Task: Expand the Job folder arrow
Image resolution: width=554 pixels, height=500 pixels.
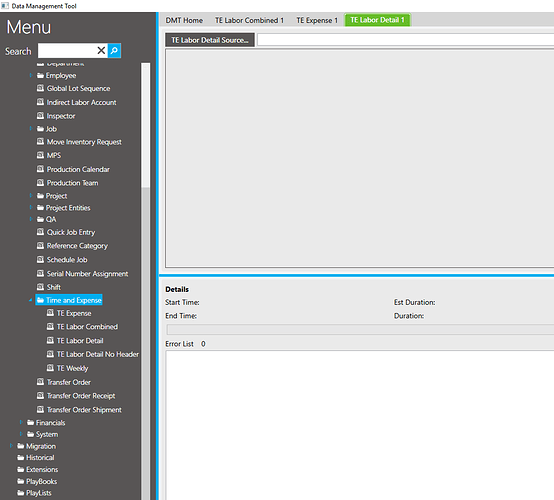Action: pos(31,129)
